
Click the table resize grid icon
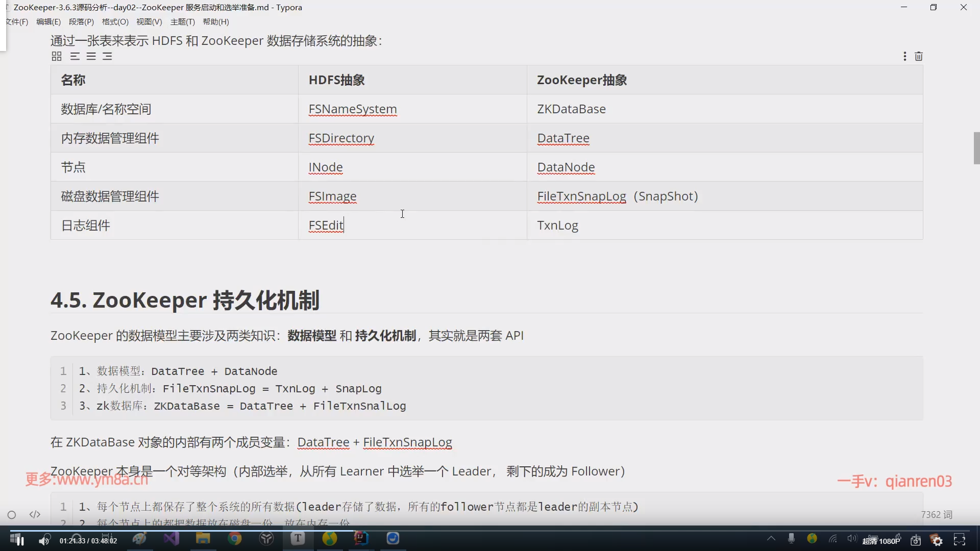[57, 57]
